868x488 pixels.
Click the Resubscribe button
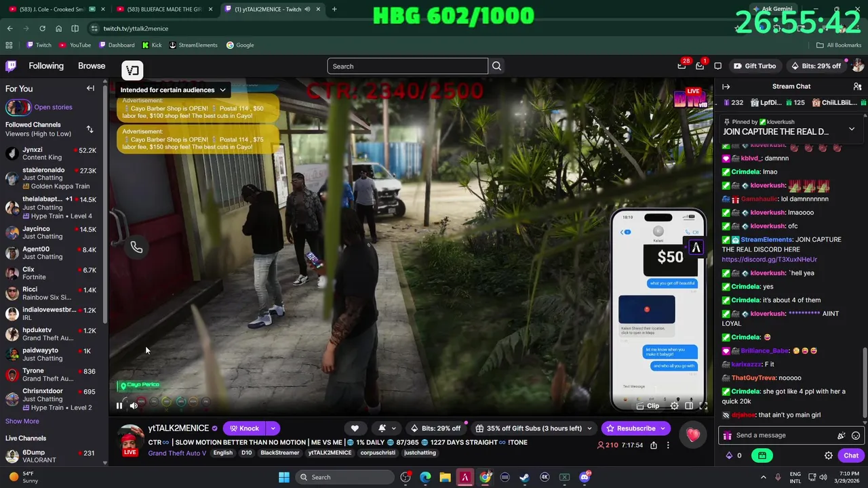point(635,428)
